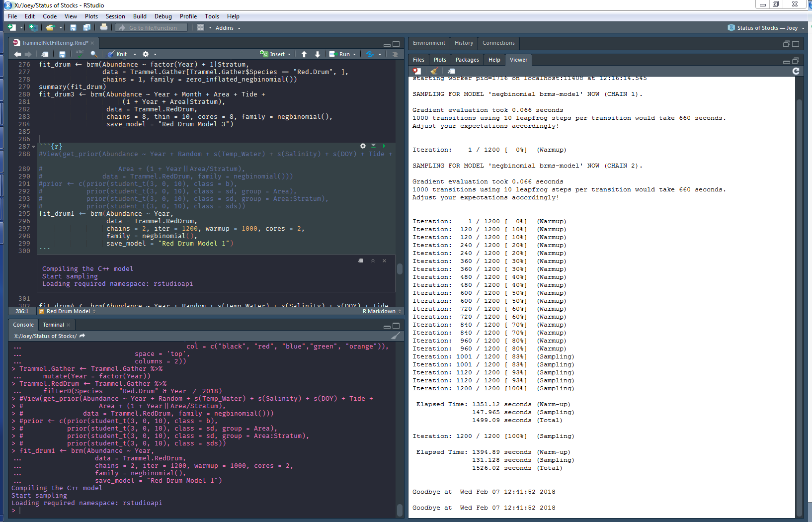Save TrammelNetFiltering.Rmd with the save icon
This screenshot has height=522, width=812.
63,54
